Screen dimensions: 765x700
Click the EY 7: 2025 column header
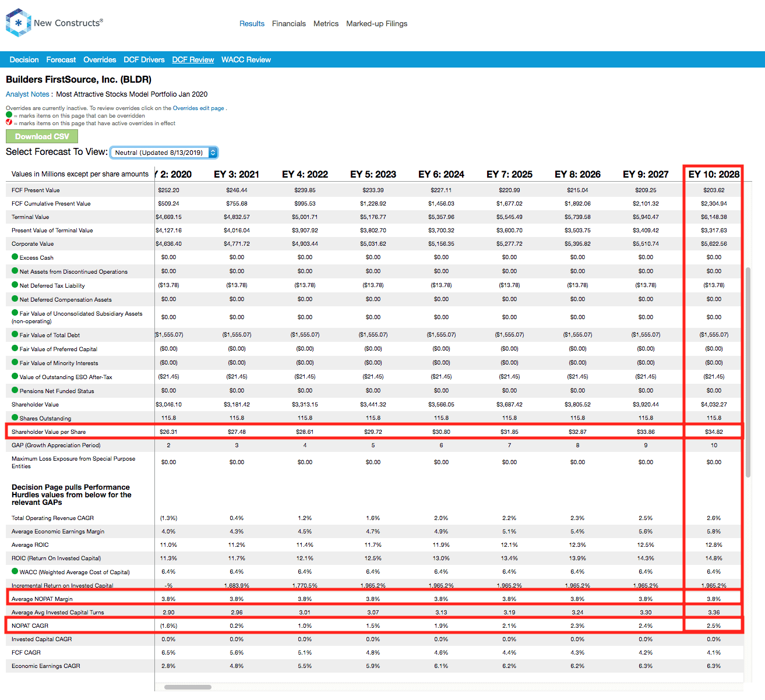(x=509, y=174)
